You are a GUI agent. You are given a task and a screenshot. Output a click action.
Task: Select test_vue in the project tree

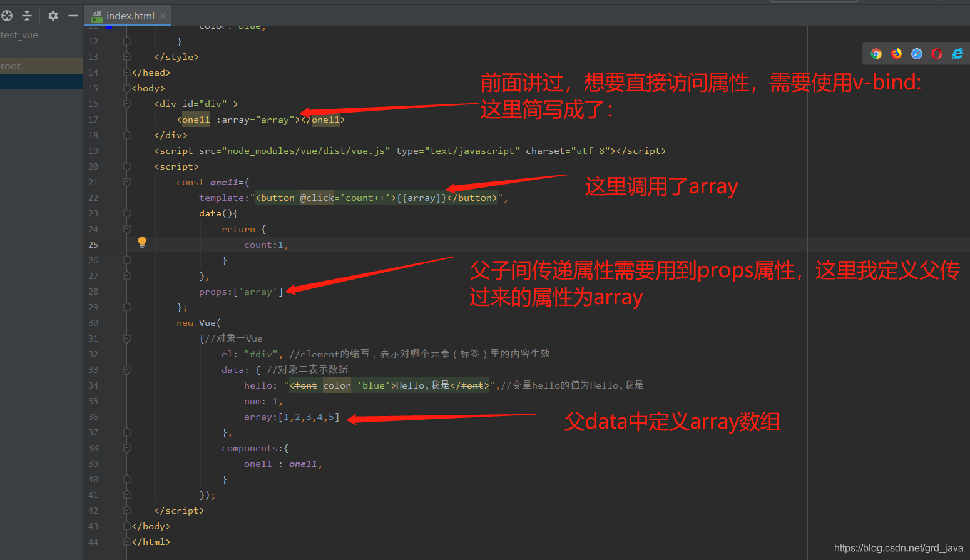click(19, 35)
